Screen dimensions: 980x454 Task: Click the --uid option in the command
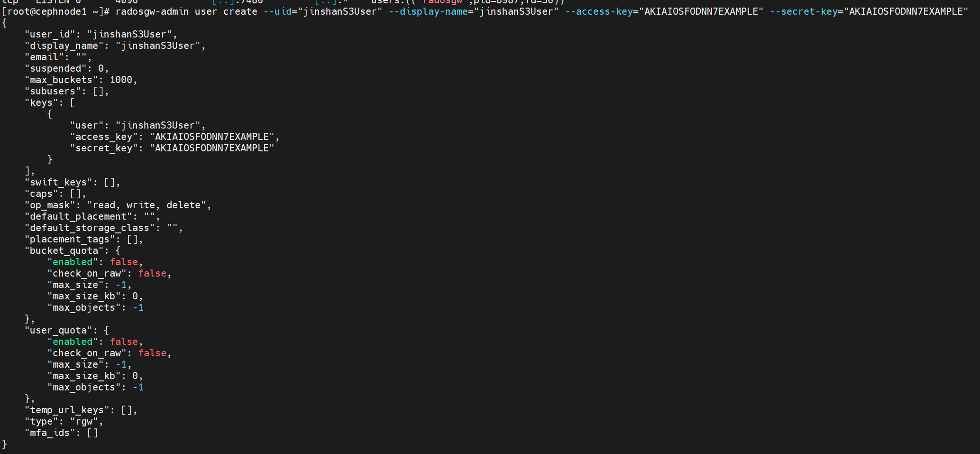coord(277,11)
